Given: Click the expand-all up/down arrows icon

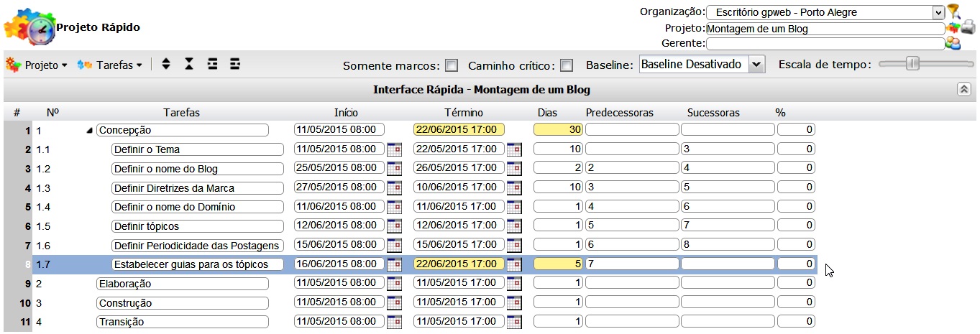Looking at the screenshot, I should point(166,65).
